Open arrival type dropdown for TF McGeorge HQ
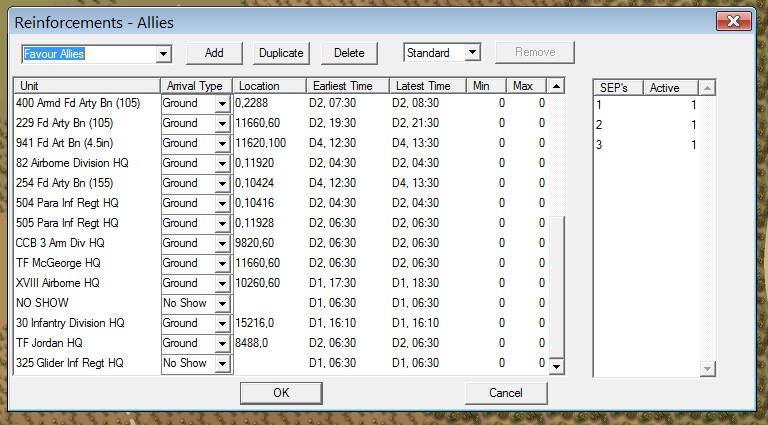Image resolution: width=768 pixels, height=425 pixels. point(222,263)
